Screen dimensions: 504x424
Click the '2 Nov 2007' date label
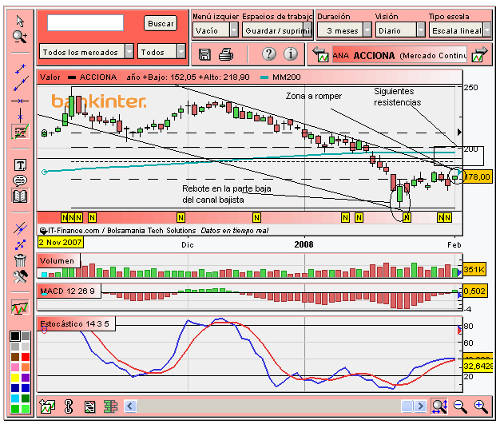61,242
